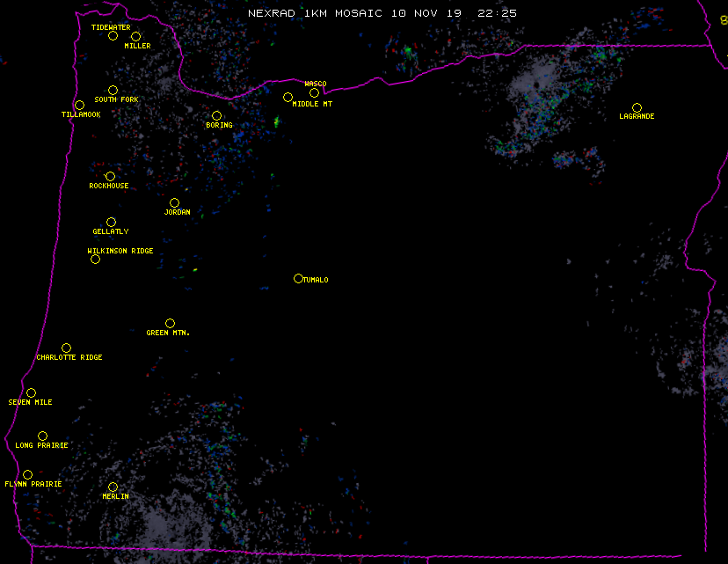Select the Green Mtn. station marker
This screenshot has height=564, width=728.
pos(170,323)
